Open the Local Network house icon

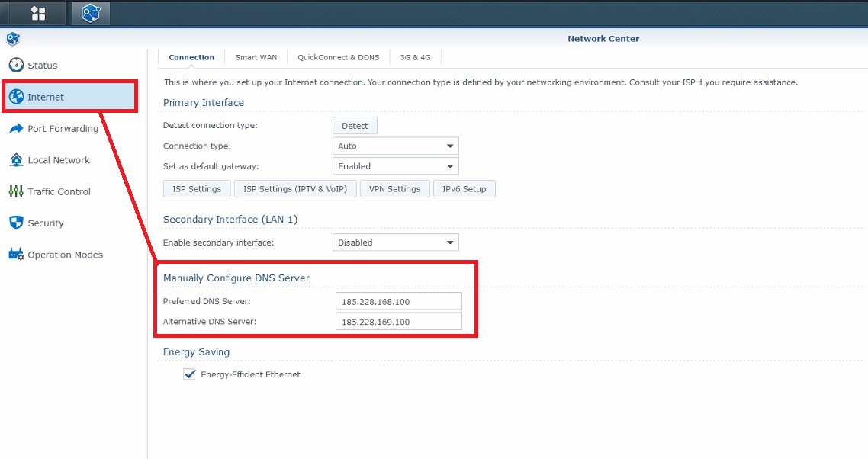[16, 160]
